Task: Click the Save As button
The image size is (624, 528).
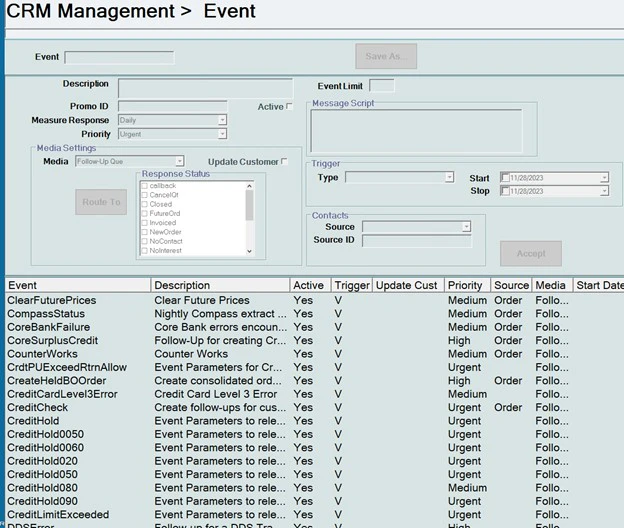Action: pos(386,56)
